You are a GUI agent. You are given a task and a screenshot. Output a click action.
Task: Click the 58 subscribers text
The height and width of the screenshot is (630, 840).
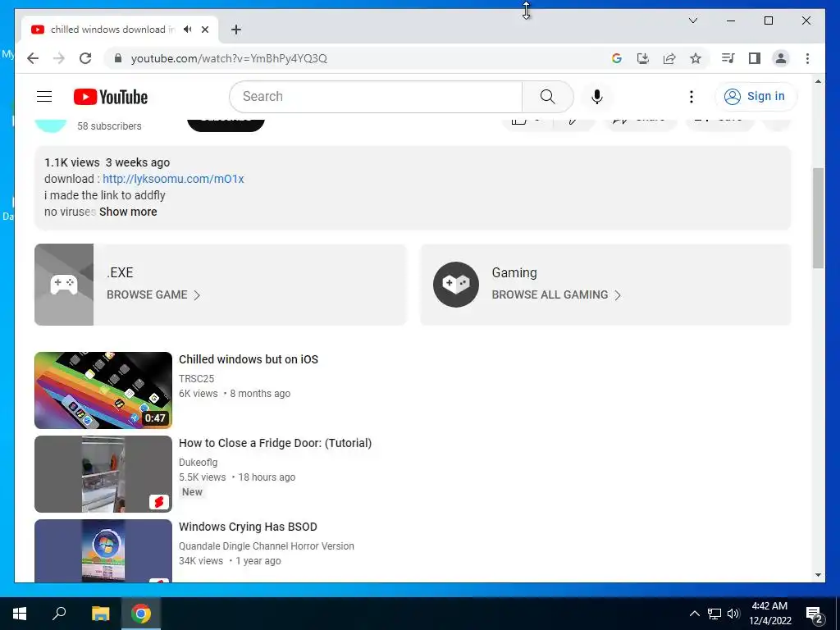pyautogui.click(x=109, y=126)
